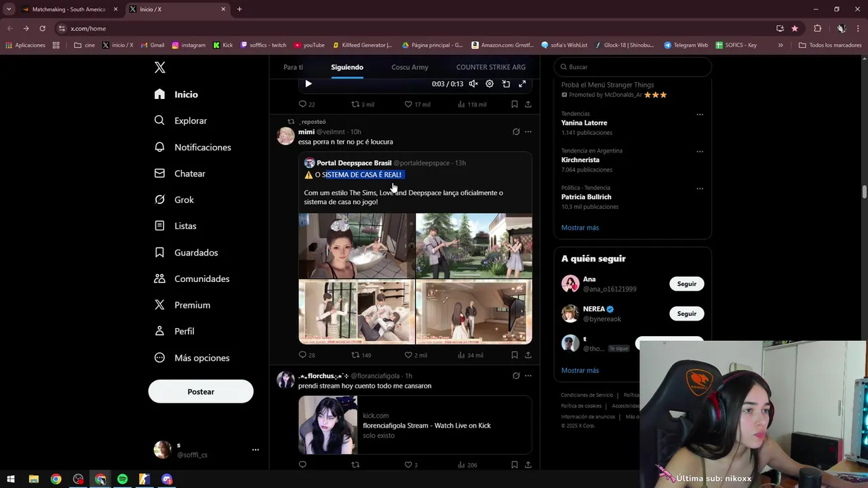The height and width of the screenshot is (488, 868).
Task: Open Perfil page
Action: [x=174, y=331]
